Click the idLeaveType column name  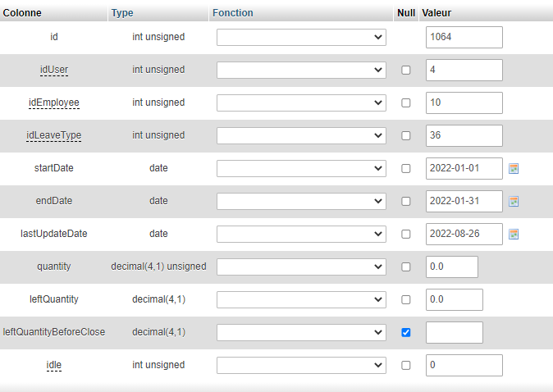pyautogui.click(x=54, y=135)
